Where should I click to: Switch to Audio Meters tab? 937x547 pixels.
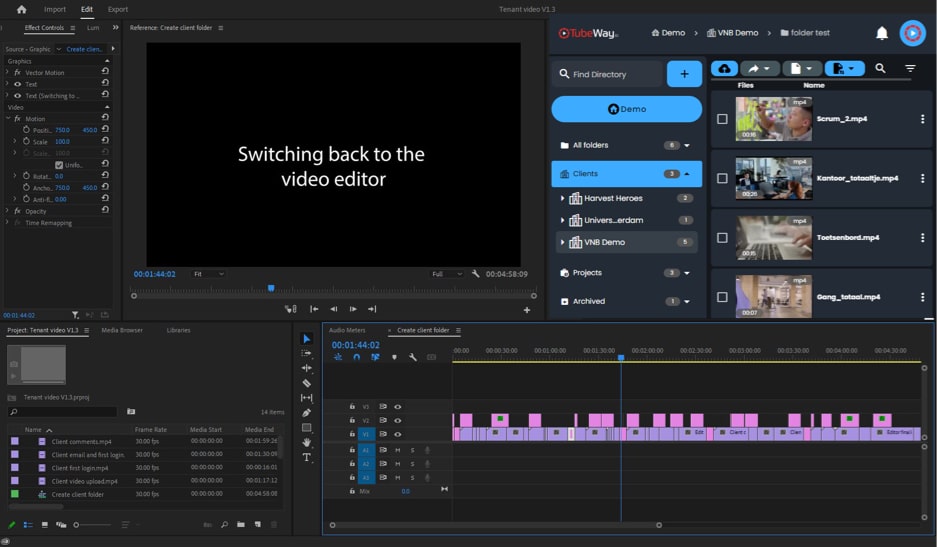point(347,330)
